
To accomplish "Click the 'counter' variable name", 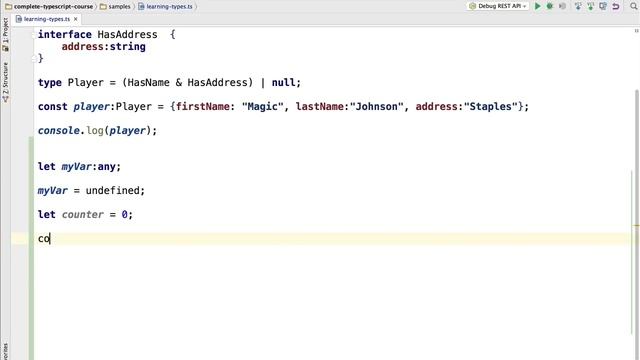I will (82, 215).
